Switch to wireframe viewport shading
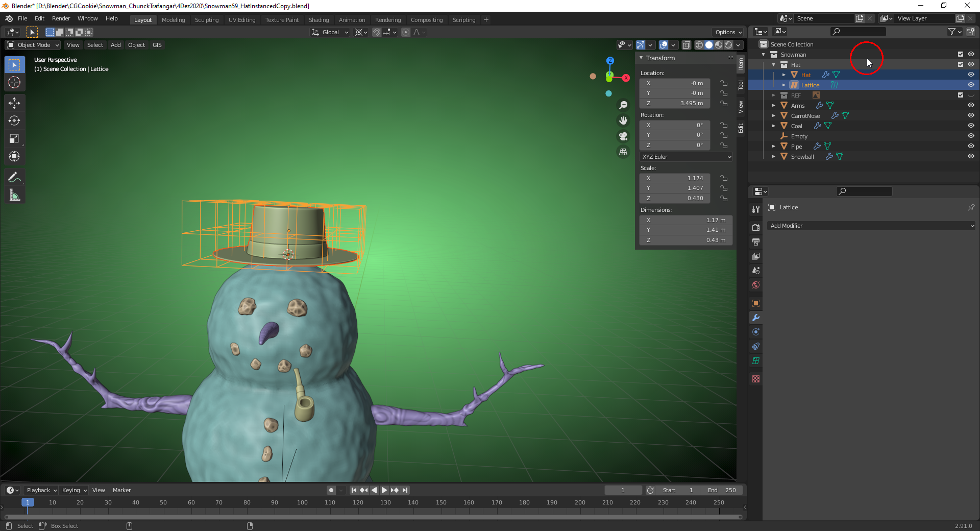This screenshot has width=980, height=531. (x=699, y=45)
